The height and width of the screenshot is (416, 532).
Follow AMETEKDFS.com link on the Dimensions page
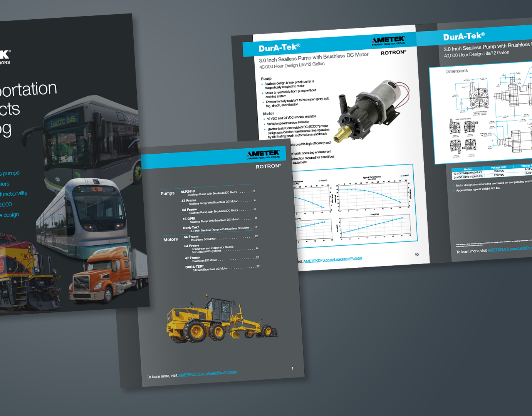point(510,249)
